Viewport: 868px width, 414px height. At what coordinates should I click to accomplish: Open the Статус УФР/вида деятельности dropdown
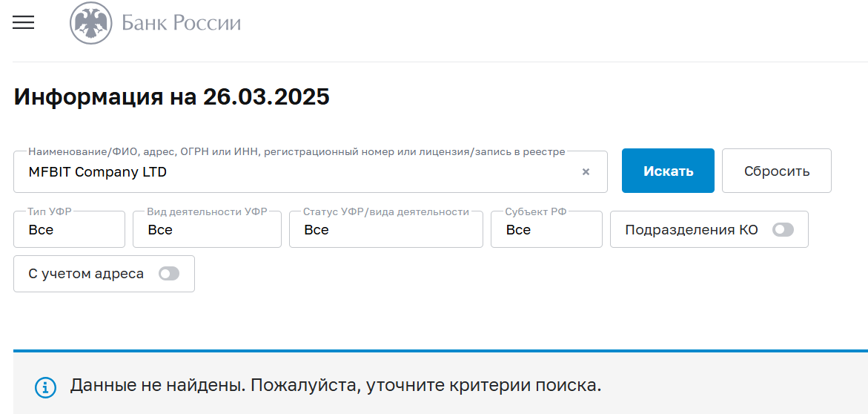pyautogui.click(x=386, y=229)
